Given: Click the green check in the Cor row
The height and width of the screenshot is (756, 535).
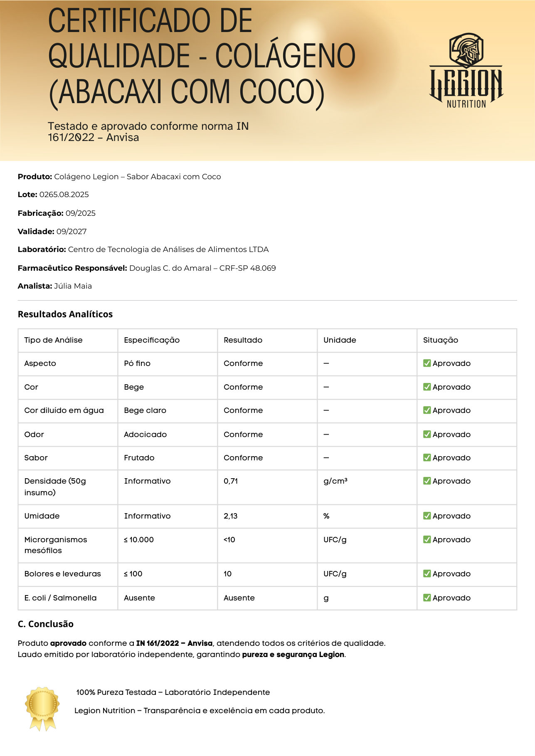Looking at the screenshot, I should [x=427, y=387].
